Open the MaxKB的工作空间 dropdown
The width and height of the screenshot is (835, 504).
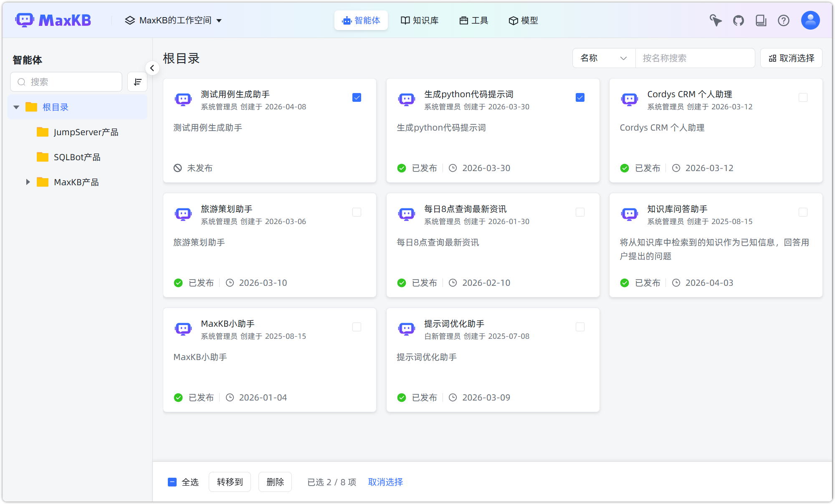tap(173, 20)
